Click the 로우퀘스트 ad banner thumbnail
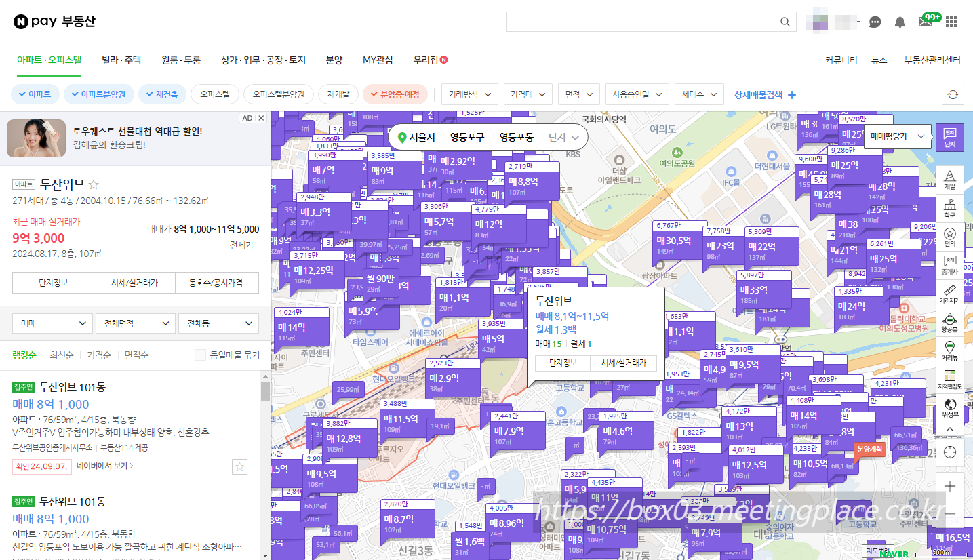Image resolution: width=973 pixels, height=560 pixels. pos(36,138)
